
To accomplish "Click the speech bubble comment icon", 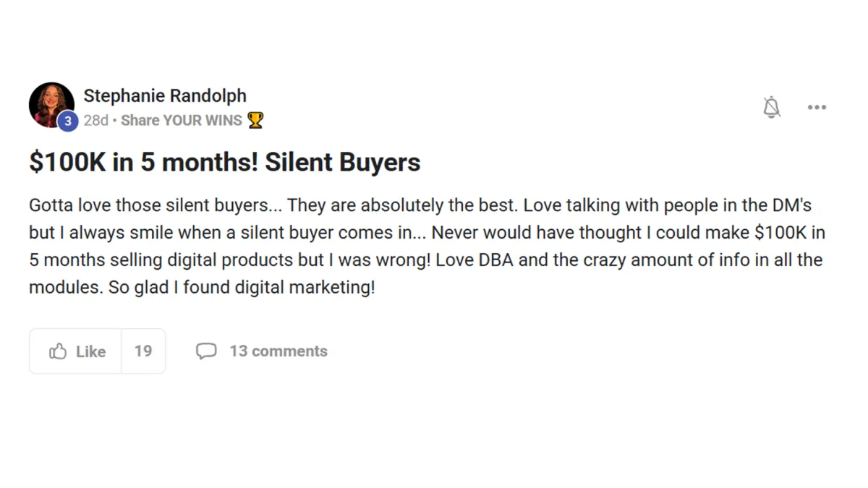I will 206,351.
